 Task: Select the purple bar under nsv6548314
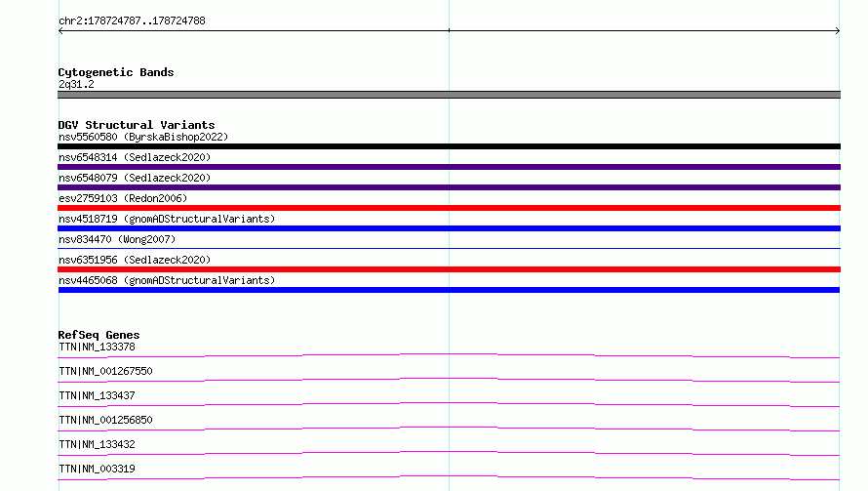(449, 167)
